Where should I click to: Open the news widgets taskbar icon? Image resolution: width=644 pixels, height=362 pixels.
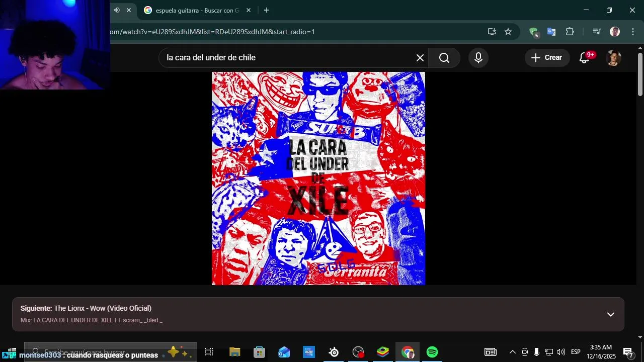pos(491,352)
